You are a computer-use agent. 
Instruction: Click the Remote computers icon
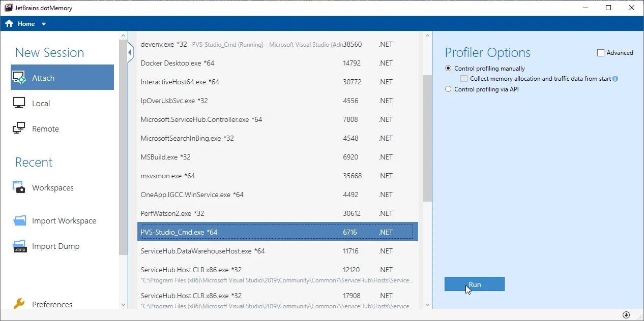pos(19,129)
